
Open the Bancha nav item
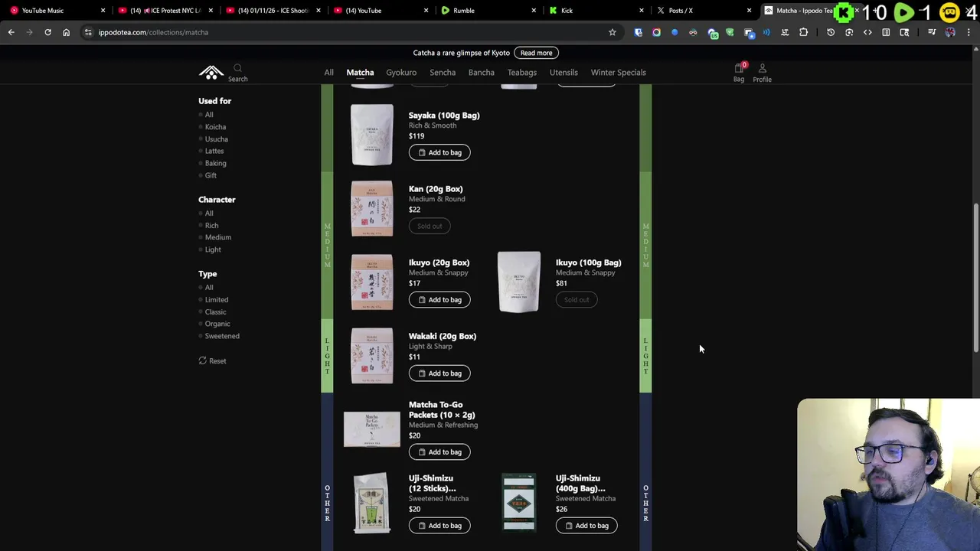(x=482, y=73)
